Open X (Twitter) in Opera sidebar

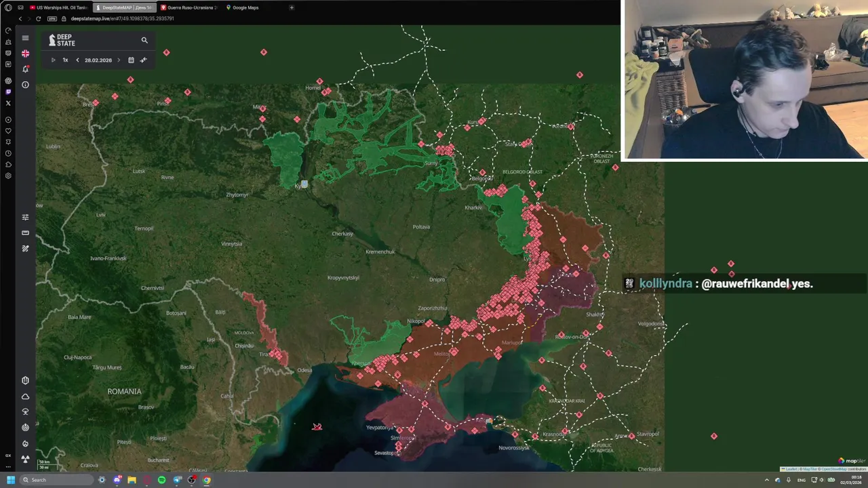click(8, 103)
